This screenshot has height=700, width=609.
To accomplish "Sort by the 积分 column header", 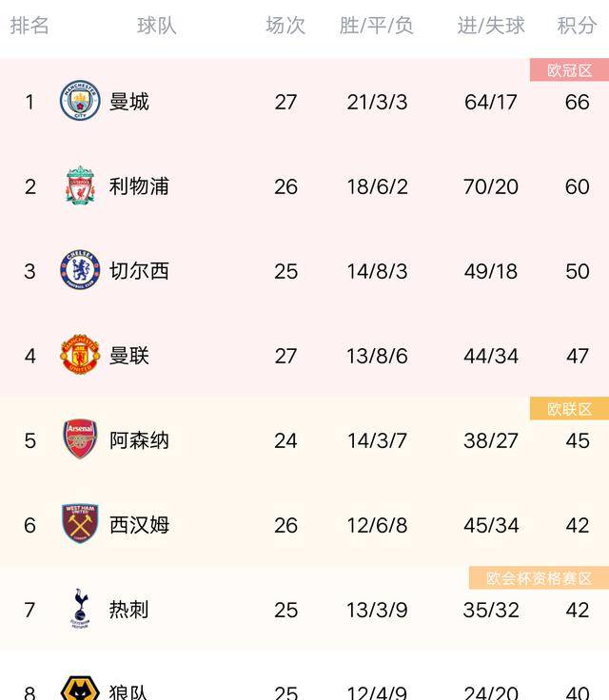I will (x=577, y=26).
